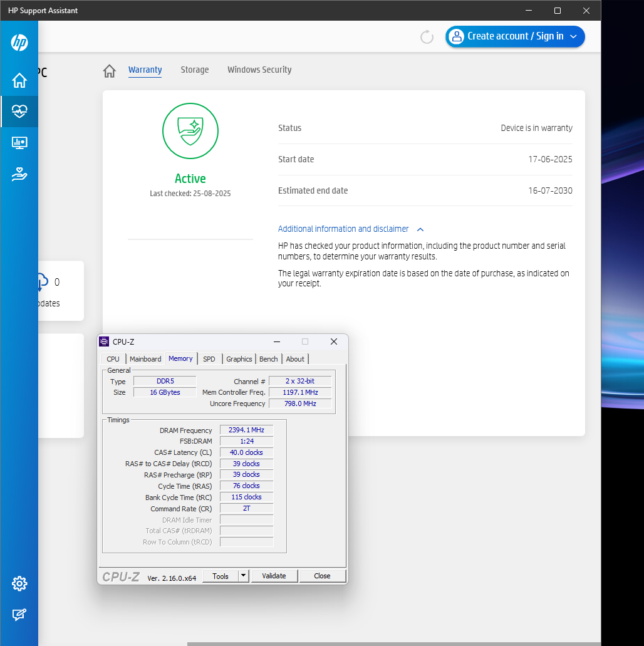Open the Graphics tab in CPU-Z
The height and width of the screenshot is (646, 644).
(239, 359)
